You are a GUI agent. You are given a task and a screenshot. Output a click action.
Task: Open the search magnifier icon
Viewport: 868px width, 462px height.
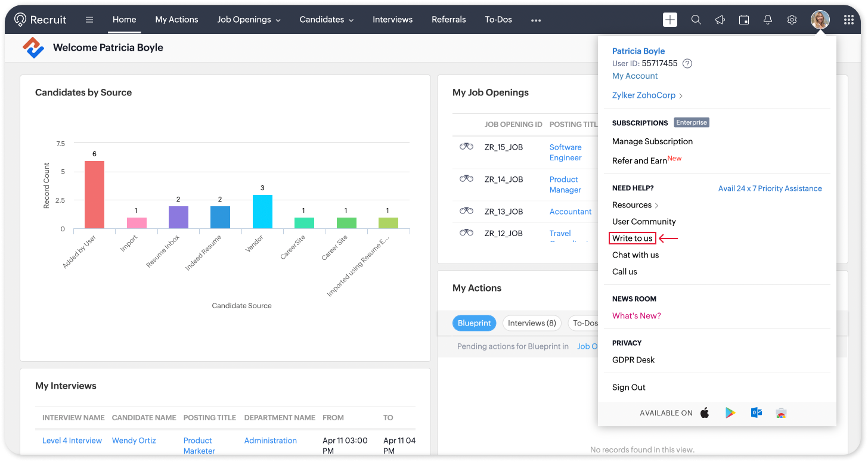tap(696, 20)
